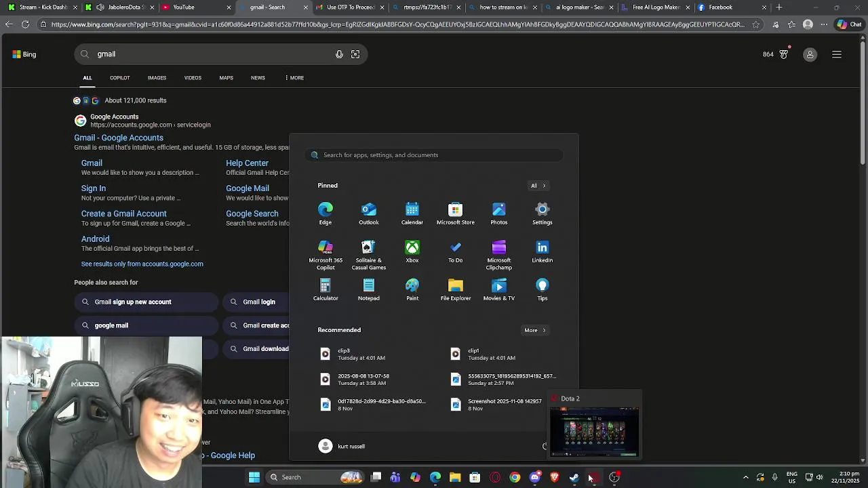Open a new browser tab
The height and width of the screenshot is (488, 868).
[x=779, y=7]
